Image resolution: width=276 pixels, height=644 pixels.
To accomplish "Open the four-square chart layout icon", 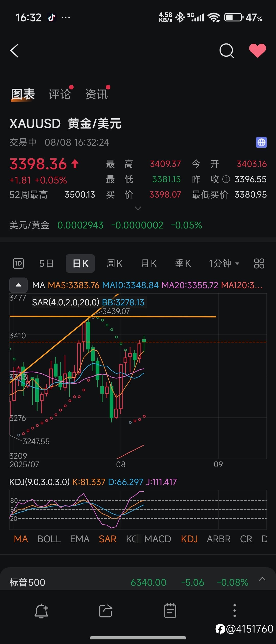I will pos(259,263).
